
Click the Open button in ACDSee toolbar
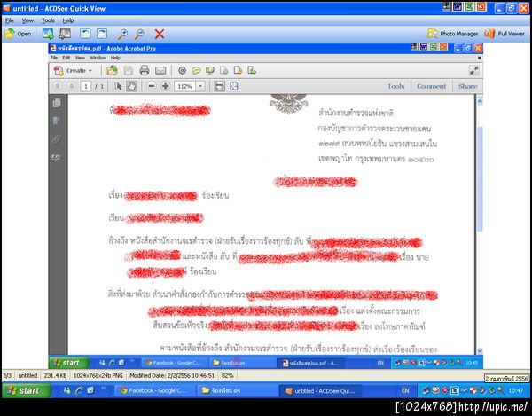[18, 34]
